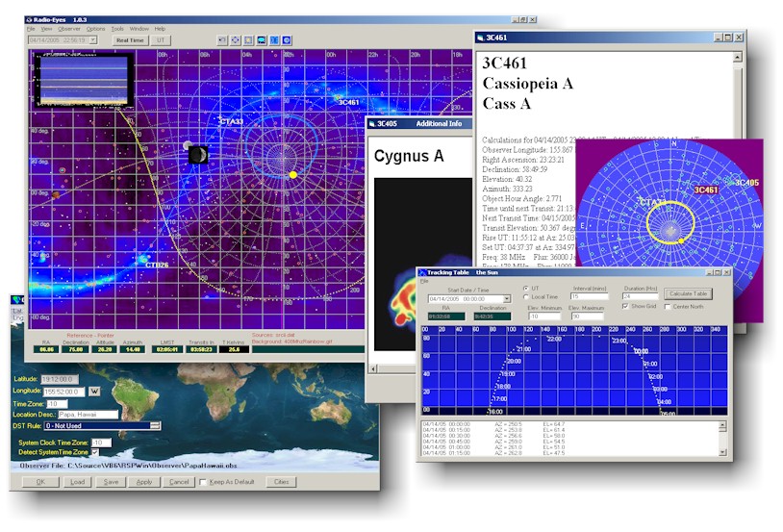Click the Duration (Hrs) input field
This screenshot has width=783, height=532.
pos(641,296)
